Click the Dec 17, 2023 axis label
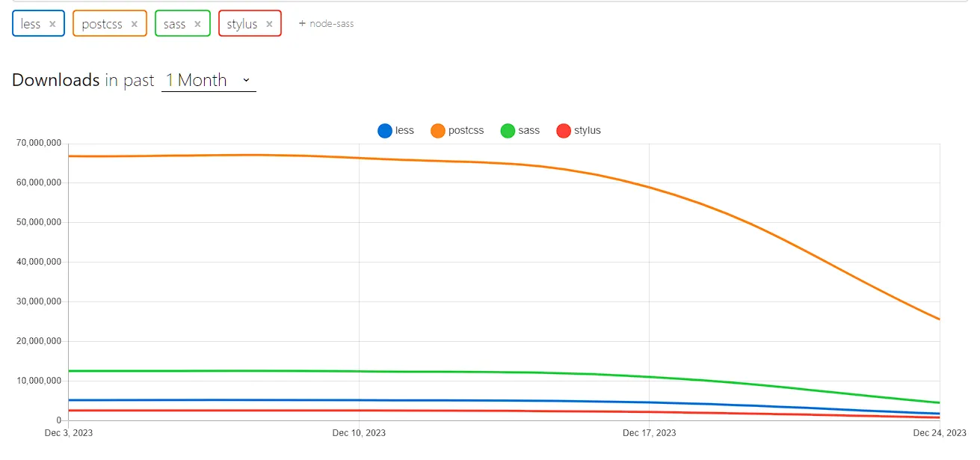Viewport: 980px width, 460px height. click(x=649, y=433)
